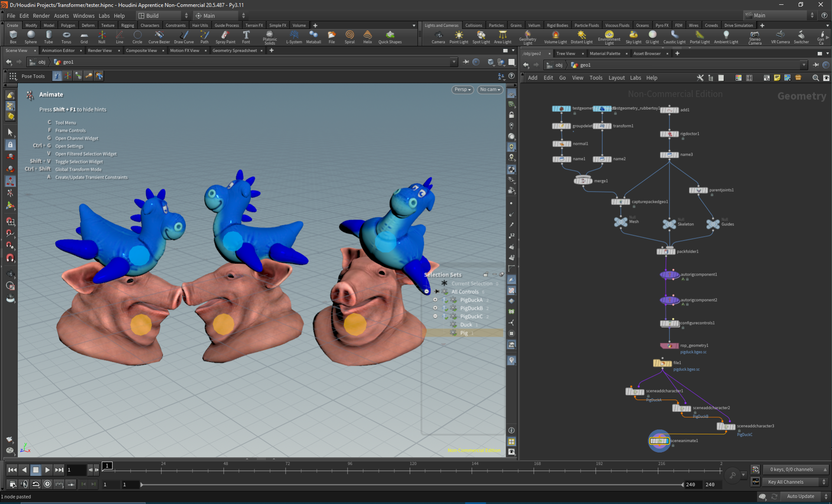Open the Windows menu
Image resolution: width=832 pixels, height=504 pixels.
[84, 16]
